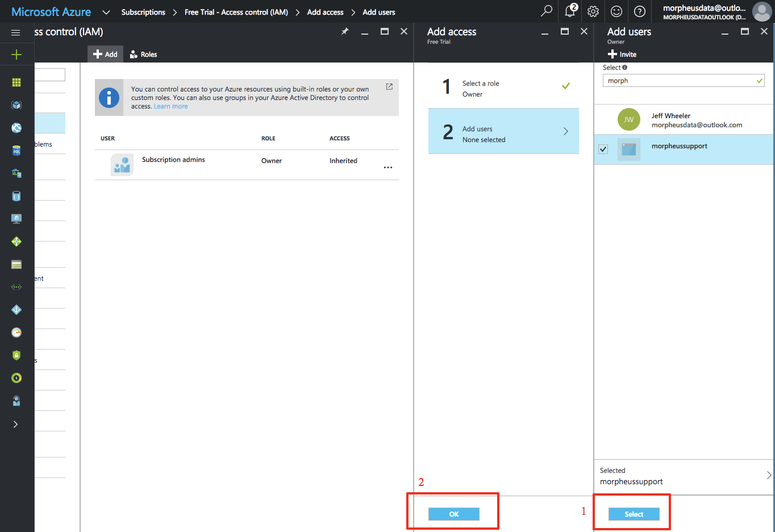Click the ACCESS column header
Viewport: 775px width, 532px height.
point(340,138)
